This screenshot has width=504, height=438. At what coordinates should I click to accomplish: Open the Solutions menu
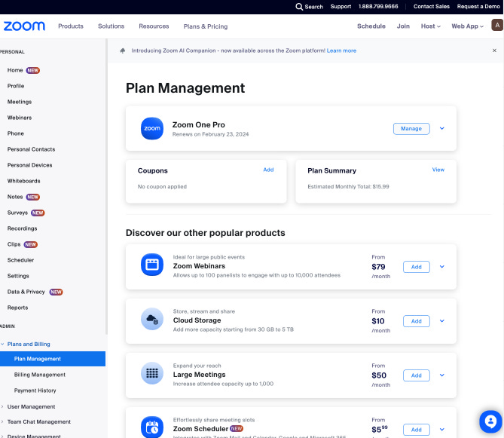(x=111, y=26)
